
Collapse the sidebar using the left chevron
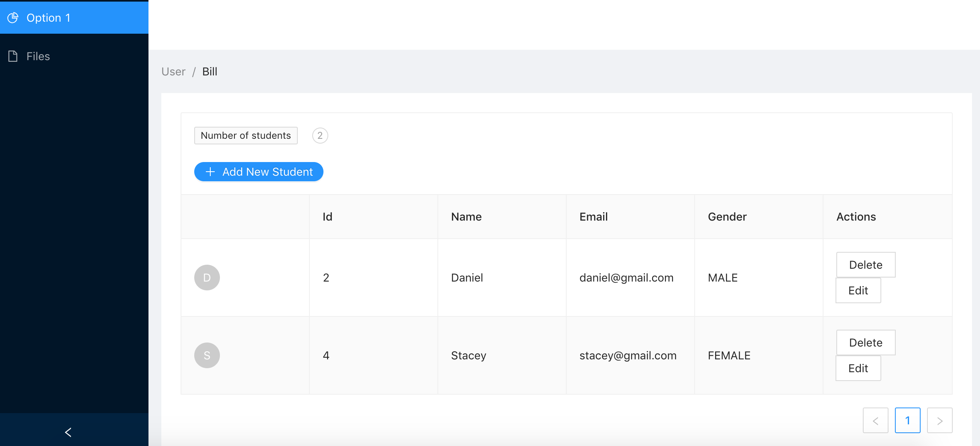[x=67, y=432]
